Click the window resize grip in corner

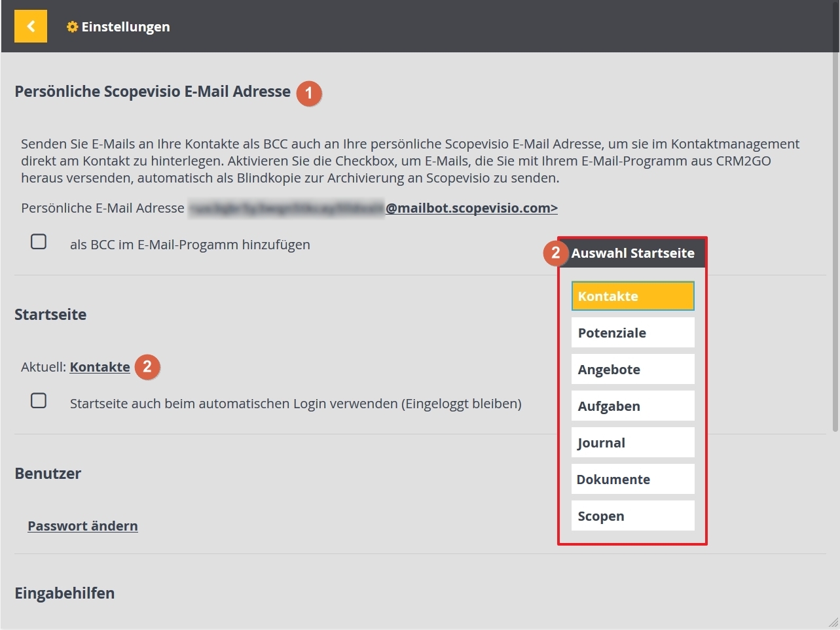pos(833,622)
